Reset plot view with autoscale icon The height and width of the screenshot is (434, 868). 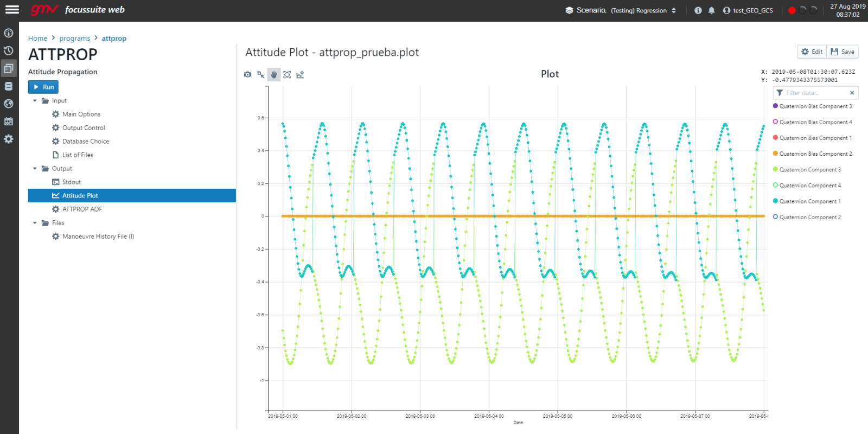(287, 74)
